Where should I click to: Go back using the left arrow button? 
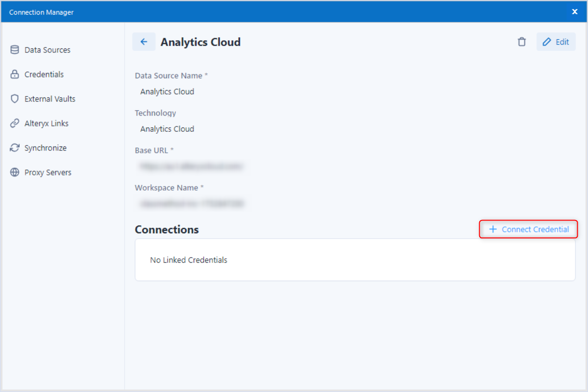click(x=144, y=42)
